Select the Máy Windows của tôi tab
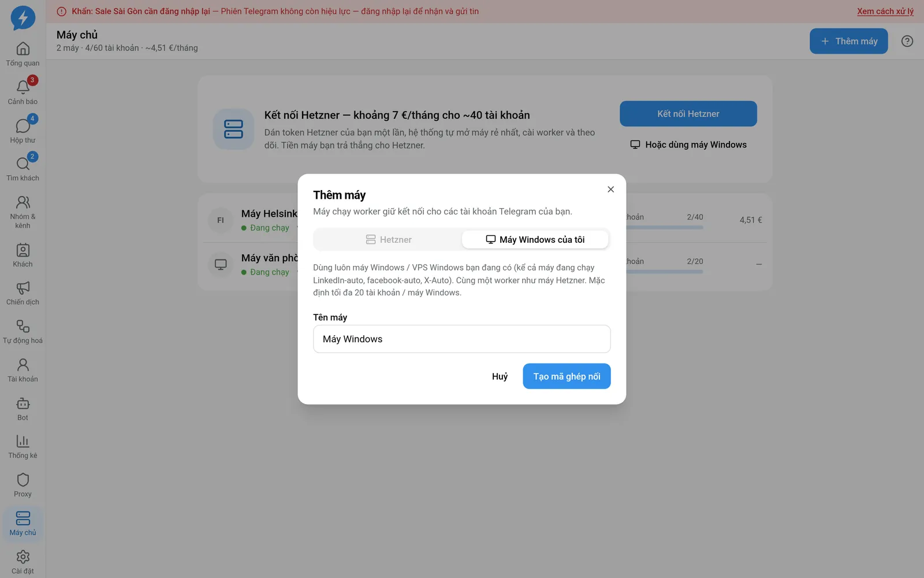This screenshot has height=578, width=924. tap(535, 239)
